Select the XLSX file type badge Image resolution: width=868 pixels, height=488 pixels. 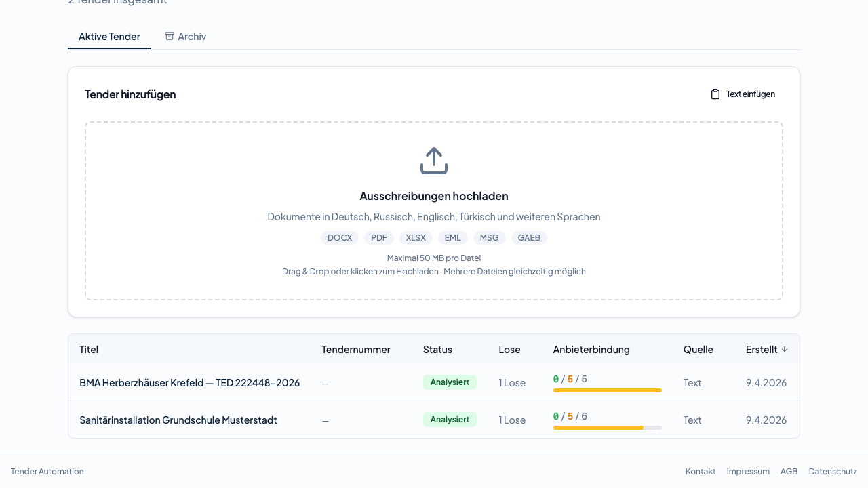coord(416,237)
